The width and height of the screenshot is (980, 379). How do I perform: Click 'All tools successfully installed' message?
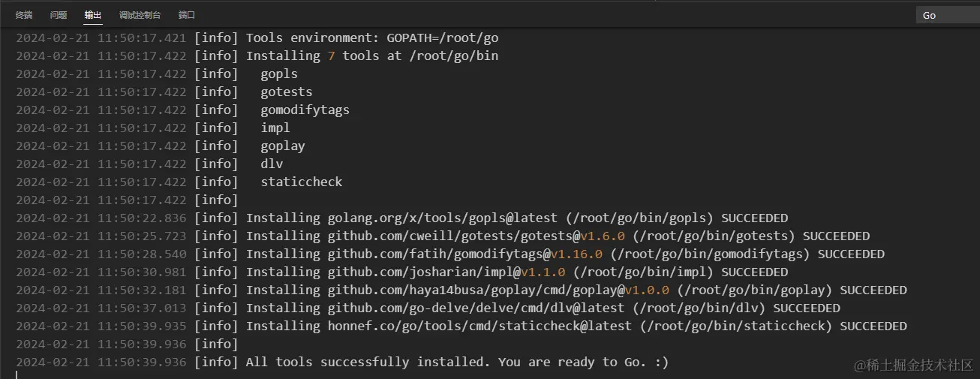click(x=457, y=362)
